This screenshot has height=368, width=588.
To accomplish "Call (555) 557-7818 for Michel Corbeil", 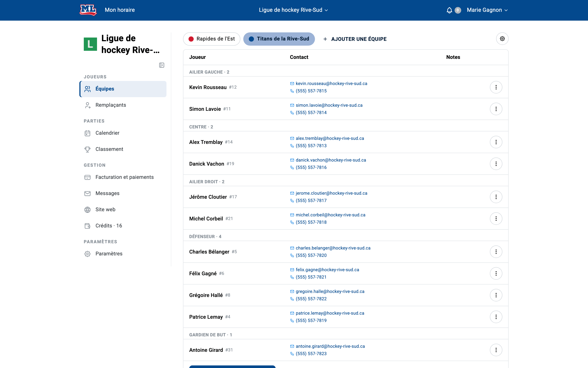I will (x=311, y=222).
